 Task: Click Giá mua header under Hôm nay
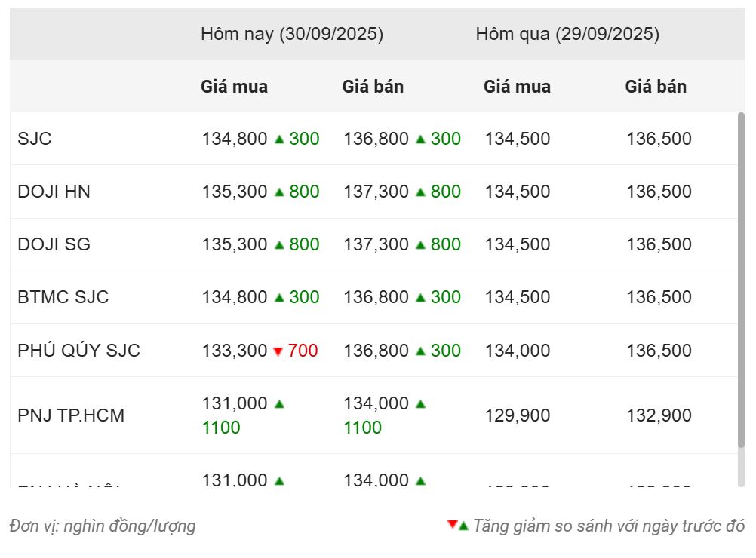pyautogui.click(x=235, y=87)
